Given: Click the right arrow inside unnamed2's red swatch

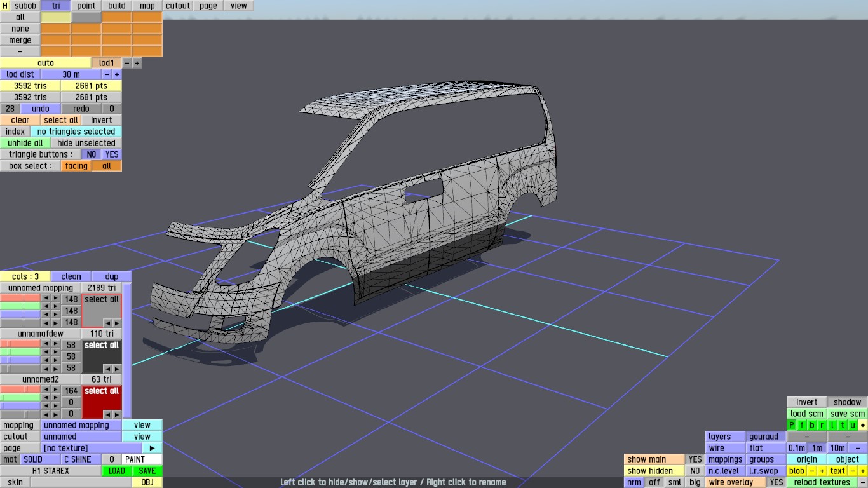Looking at the screenshot, I should [117, 414].
